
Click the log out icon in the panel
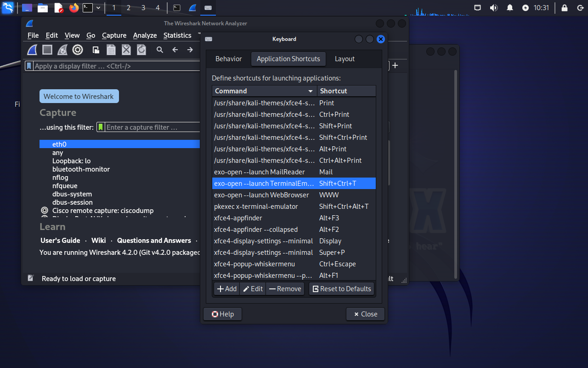[580, 7]
